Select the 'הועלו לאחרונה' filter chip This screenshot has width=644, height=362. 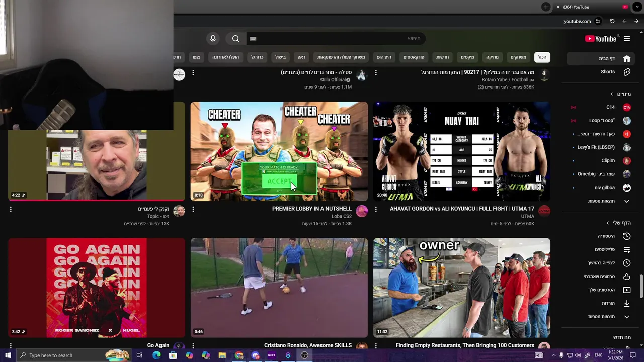[x=225, y=57]
